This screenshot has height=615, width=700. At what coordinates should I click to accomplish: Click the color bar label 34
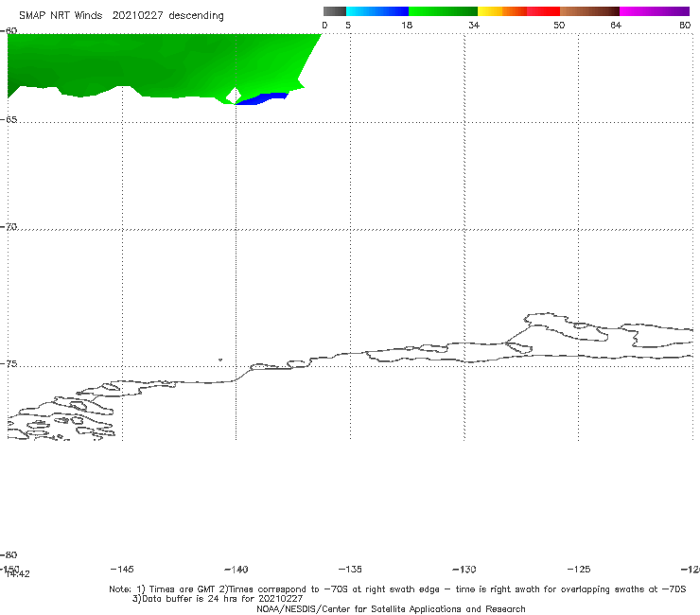[474, 25]
